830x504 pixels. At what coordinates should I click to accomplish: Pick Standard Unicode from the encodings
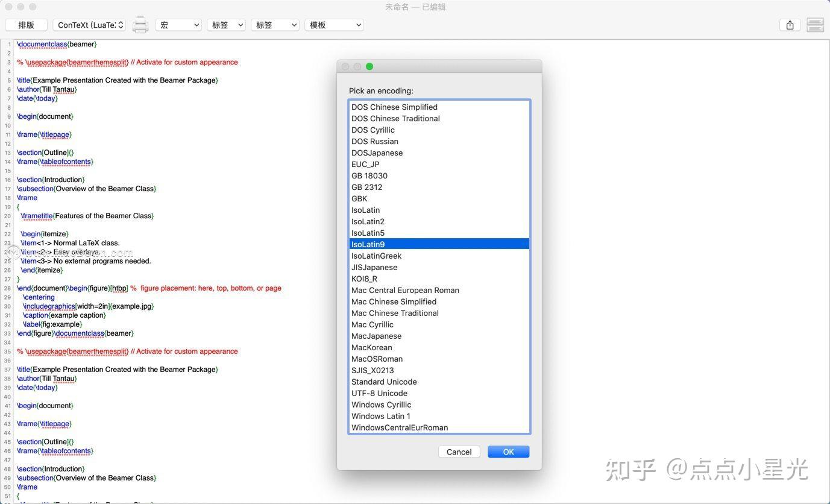[x=384, y=382]
